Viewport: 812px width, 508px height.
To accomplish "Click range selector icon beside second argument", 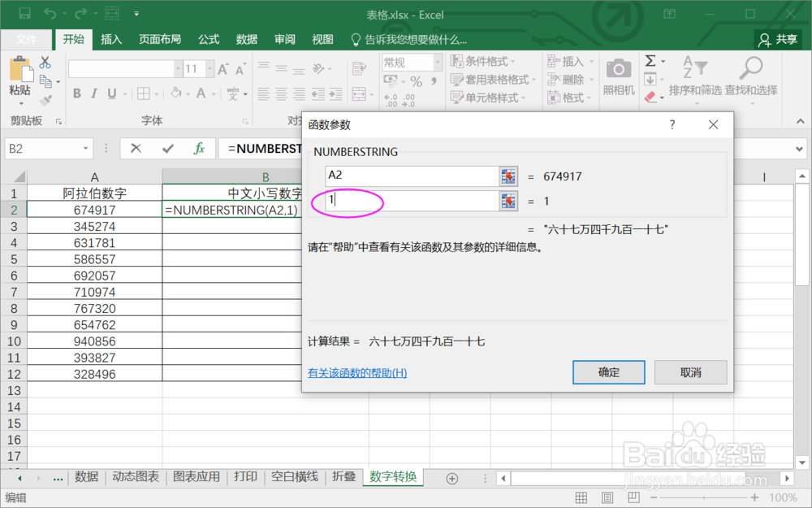I will point(508,201).
